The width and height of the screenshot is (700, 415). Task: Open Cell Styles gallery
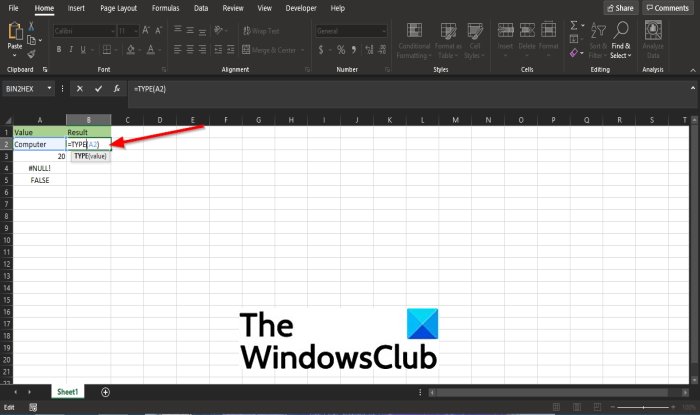[x=475, y=41]
